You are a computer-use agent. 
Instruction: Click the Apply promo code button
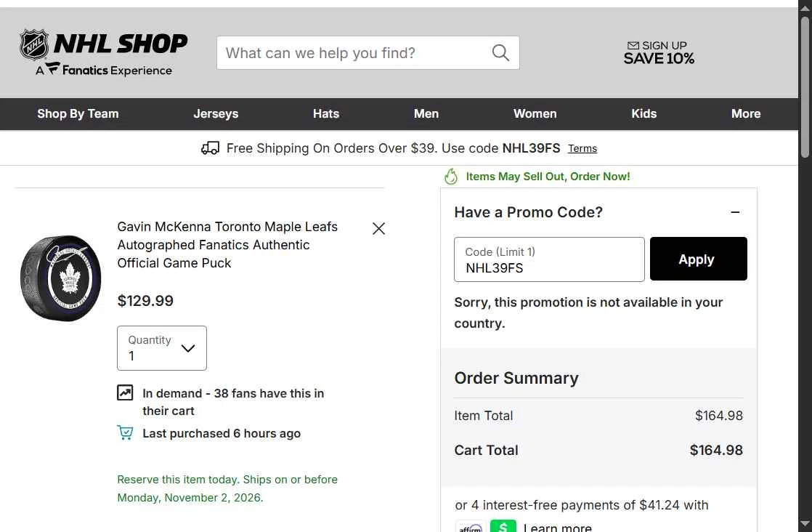tap(698, 259)
